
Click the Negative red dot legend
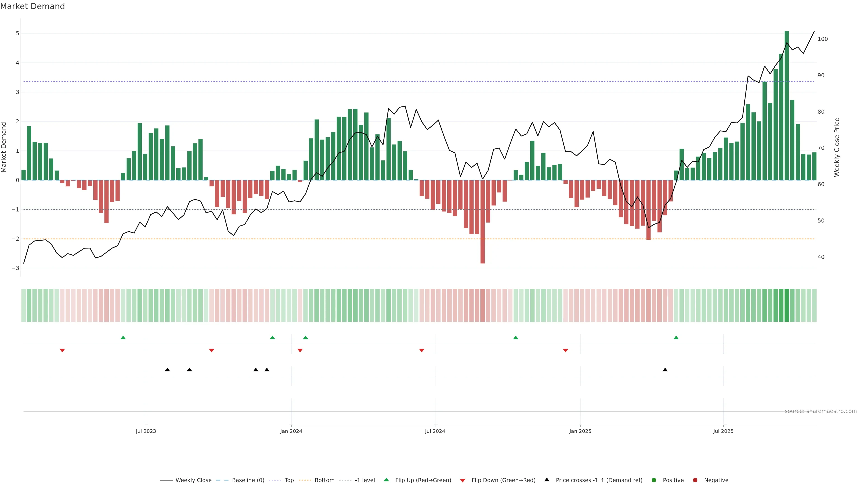tap(695, 480)
